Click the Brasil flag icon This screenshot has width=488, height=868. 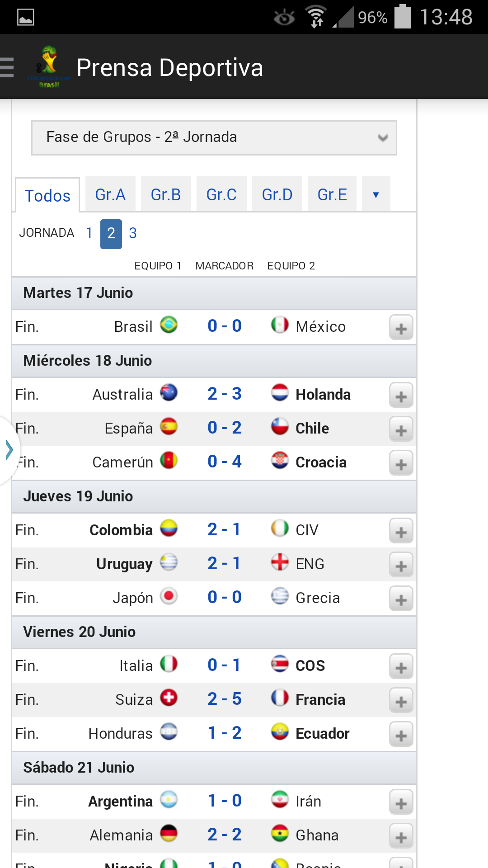(169, 325)
